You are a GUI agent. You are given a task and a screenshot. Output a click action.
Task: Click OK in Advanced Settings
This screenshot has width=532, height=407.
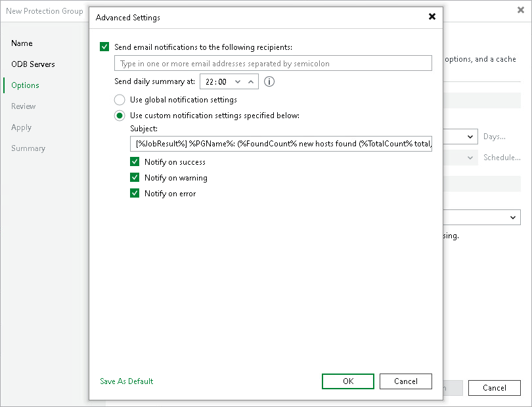pos(348,381)
